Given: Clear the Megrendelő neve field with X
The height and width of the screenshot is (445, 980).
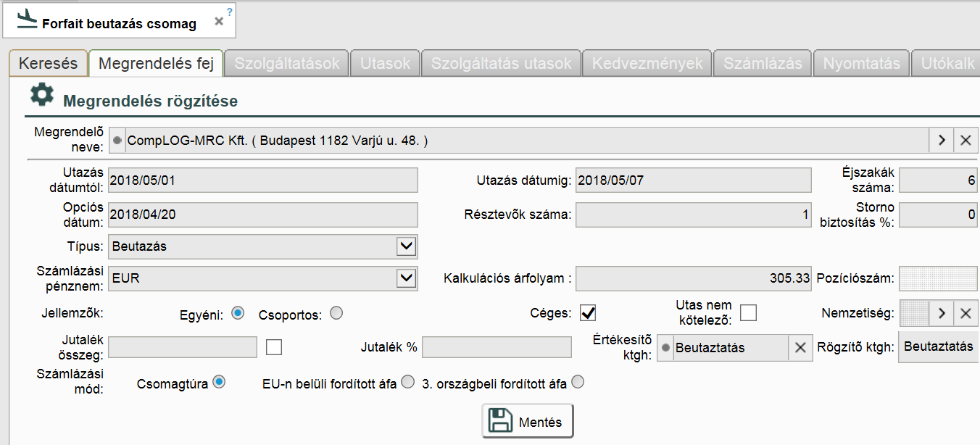Looking at the screenshot, I should coord(966,141).
